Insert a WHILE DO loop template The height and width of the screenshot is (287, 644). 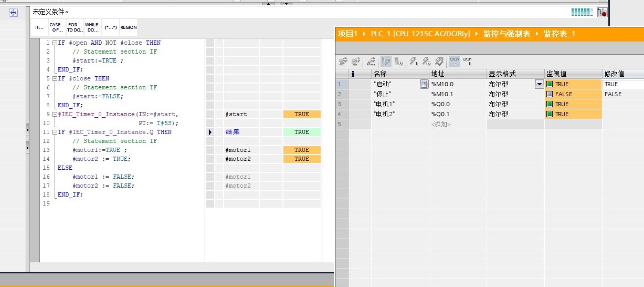pos(93,27)
